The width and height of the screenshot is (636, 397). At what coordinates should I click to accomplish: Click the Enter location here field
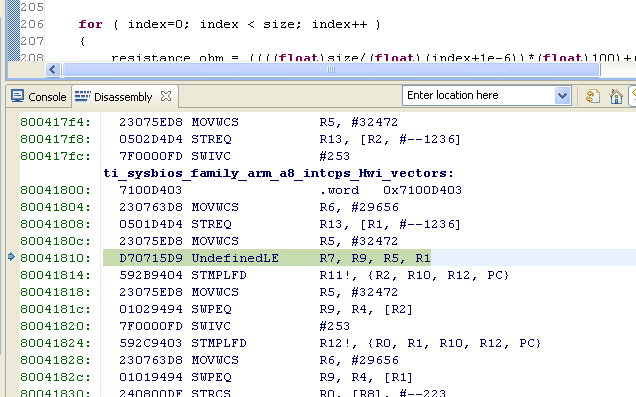[x=479, y=96]
